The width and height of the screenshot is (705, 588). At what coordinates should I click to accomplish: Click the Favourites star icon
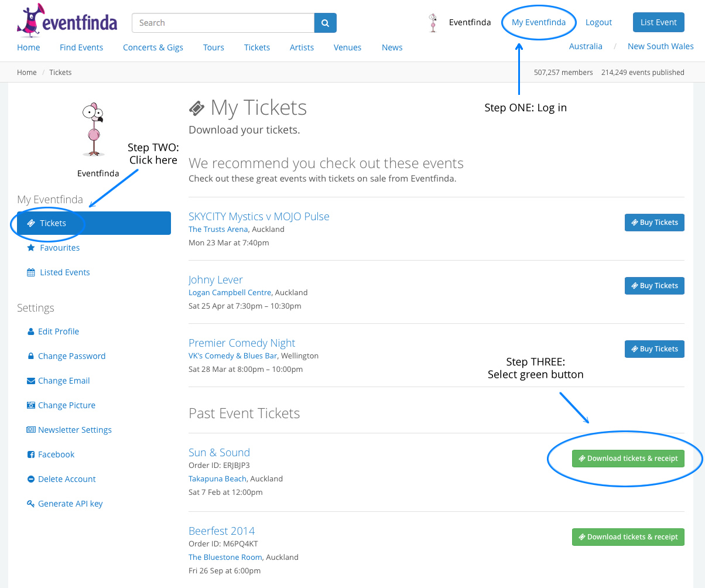point(31,248)
